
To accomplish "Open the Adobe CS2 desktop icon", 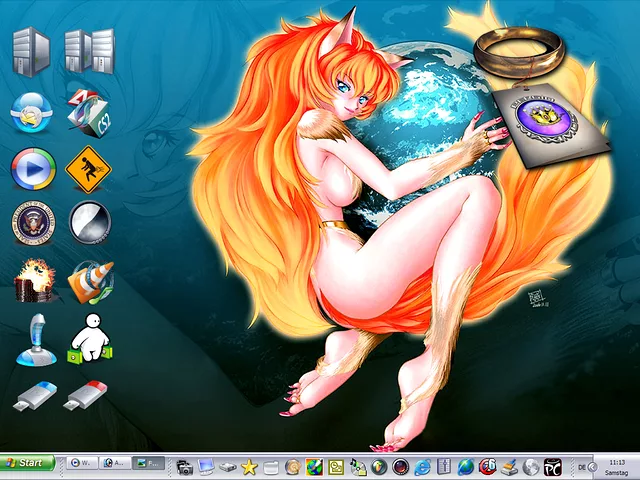I will pos(88,110).
